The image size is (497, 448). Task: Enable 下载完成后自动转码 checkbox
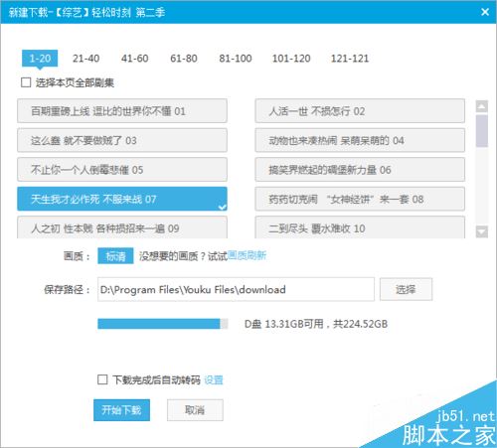pos(102,379)
